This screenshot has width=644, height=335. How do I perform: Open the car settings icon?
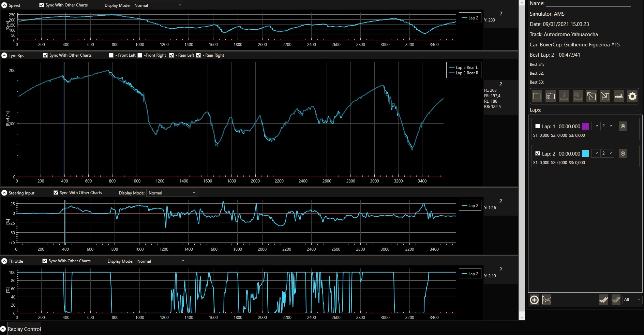pyautogui.click(x=619, y=97)
